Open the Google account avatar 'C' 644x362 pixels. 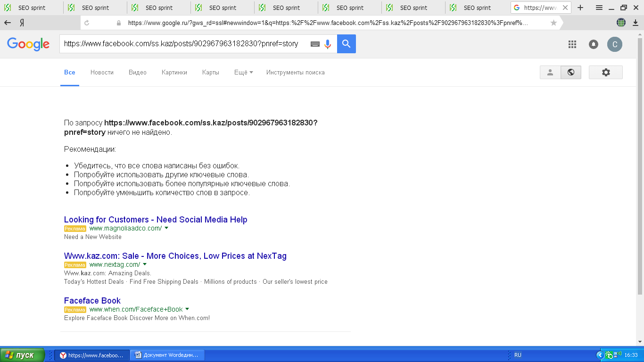pos(615,44)
